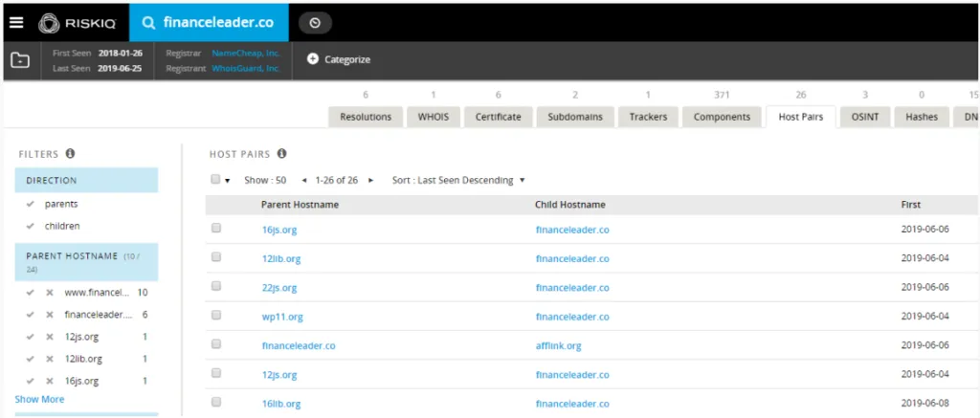Switch to the WHOIS tab

coord(434,117)
